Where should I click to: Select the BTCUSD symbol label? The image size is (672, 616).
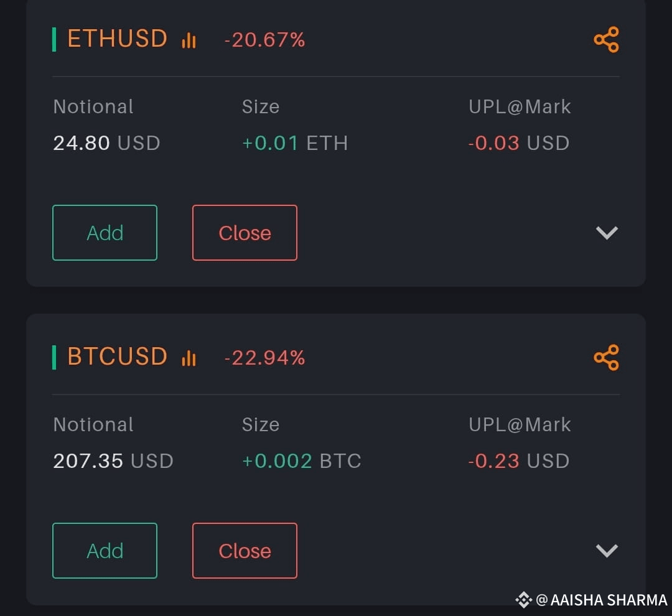[x=117, y=357]
